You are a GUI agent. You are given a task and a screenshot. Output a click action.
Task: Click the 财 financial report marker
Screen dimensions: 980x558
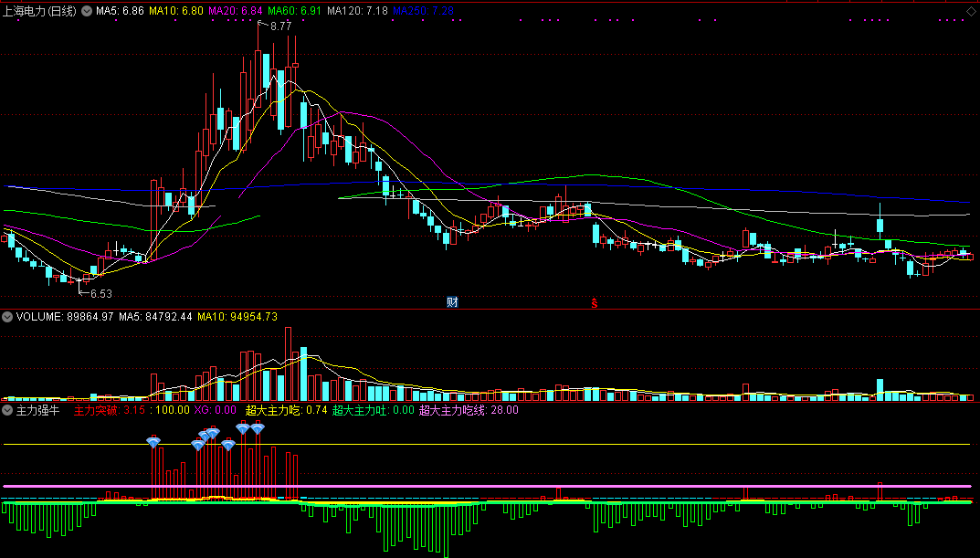(x=452, y=302)
